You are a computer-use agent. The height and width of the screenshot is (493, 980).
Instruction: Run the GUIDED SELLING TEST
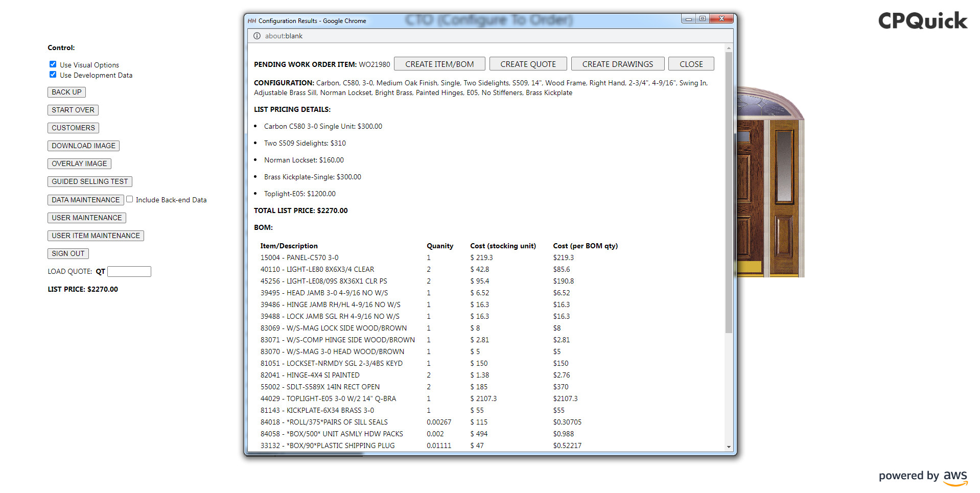point(89,181)
